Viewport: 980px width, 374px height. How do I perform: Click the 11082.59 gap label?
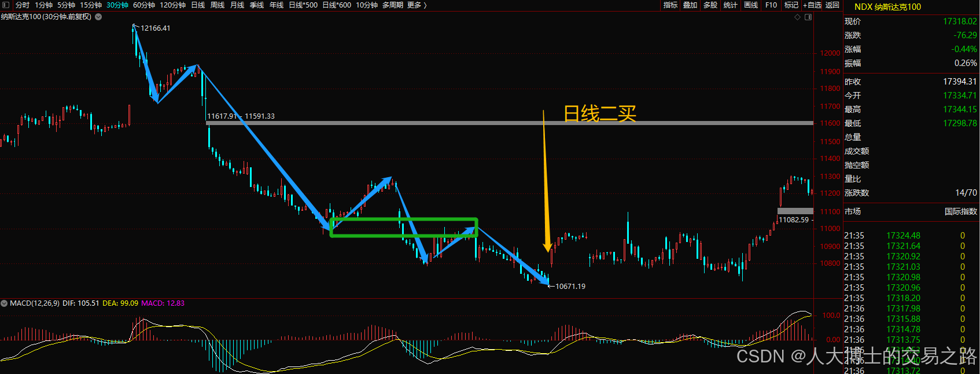794,219
